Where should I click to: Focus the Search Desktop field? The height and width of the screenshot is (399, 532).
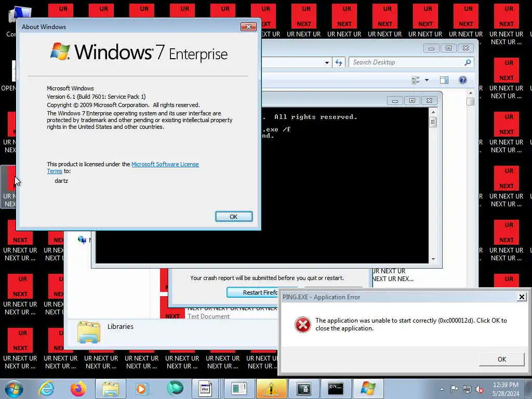pos(411,62)
